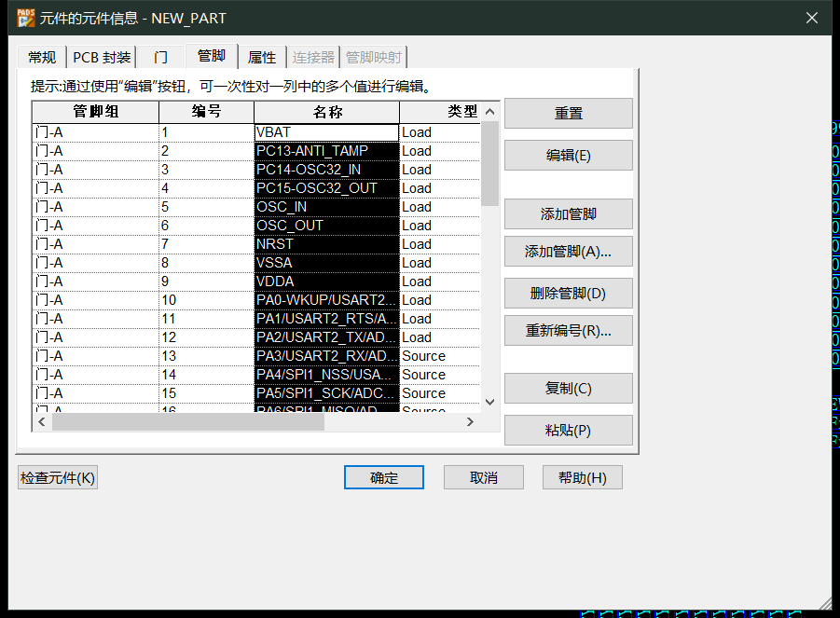Select the PA4/SPI1_NSS name cell
Viewport: 840px width, 618px height.
327,375
